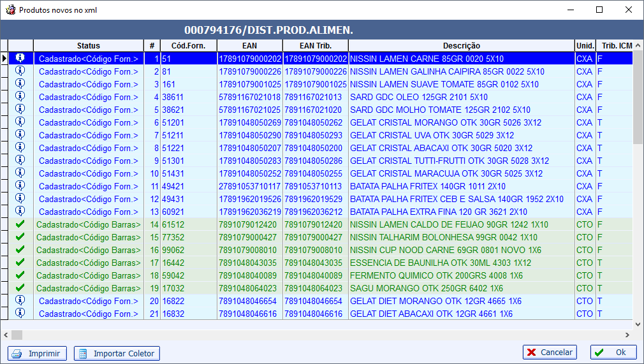
Task: Click green checkmark on NISSIN LAMEN CALDO DE FEIJAO row
Action: point(20,224)
